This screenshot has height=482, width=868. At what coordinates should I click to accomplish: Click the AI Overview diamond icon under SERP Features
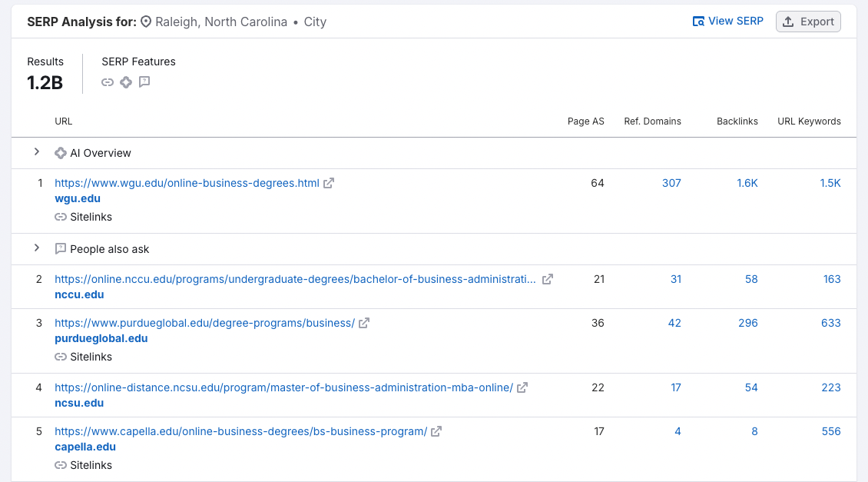point(126,82)
